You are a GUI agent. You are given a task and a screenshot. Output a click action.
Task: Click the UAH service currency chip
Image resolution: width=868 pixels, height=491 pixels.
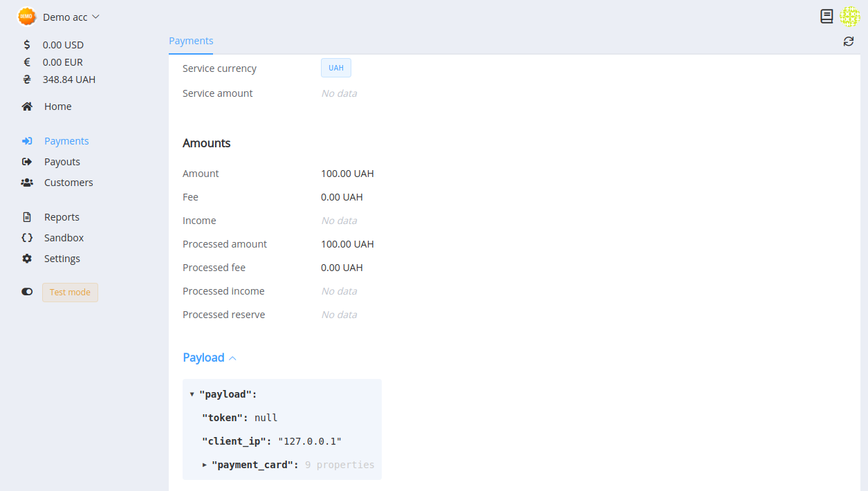pyautogui.click(x=335, y=67)
